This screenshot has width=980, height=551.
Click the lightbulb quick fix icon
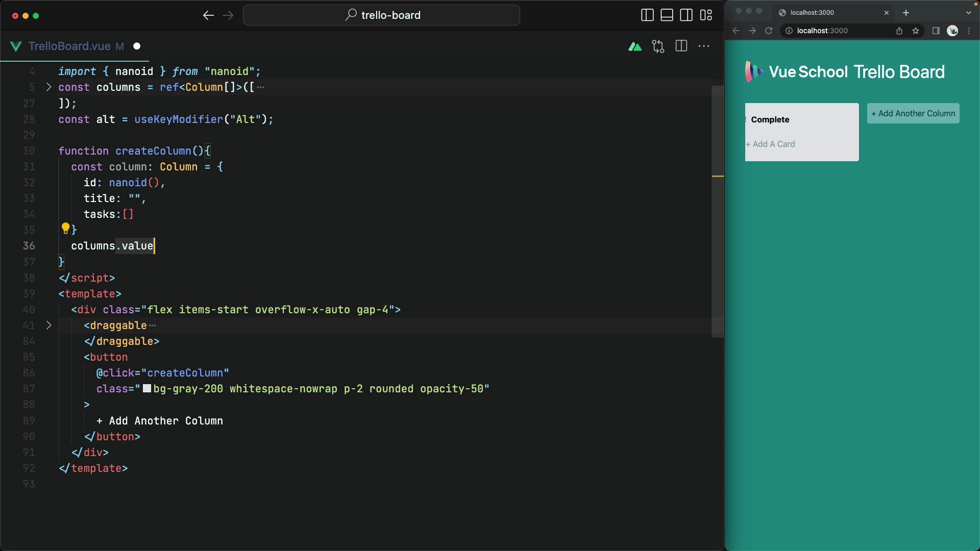[65, 228]
